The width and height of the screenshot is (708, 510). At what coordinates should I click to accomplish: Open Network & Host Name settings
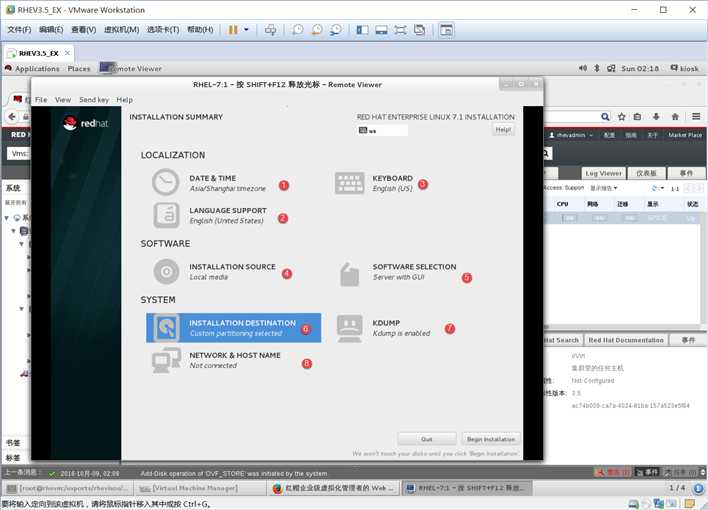[216, 360]
